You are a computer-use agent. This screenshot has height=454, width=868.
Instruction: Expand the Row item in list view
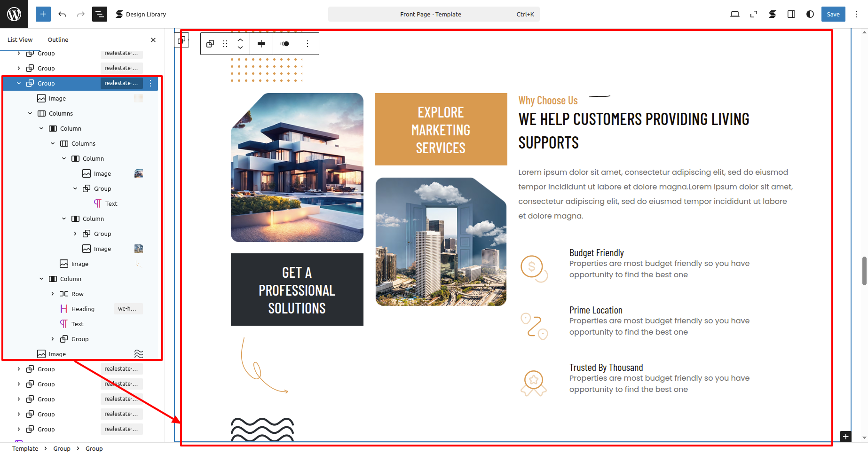tap(53, 294)
